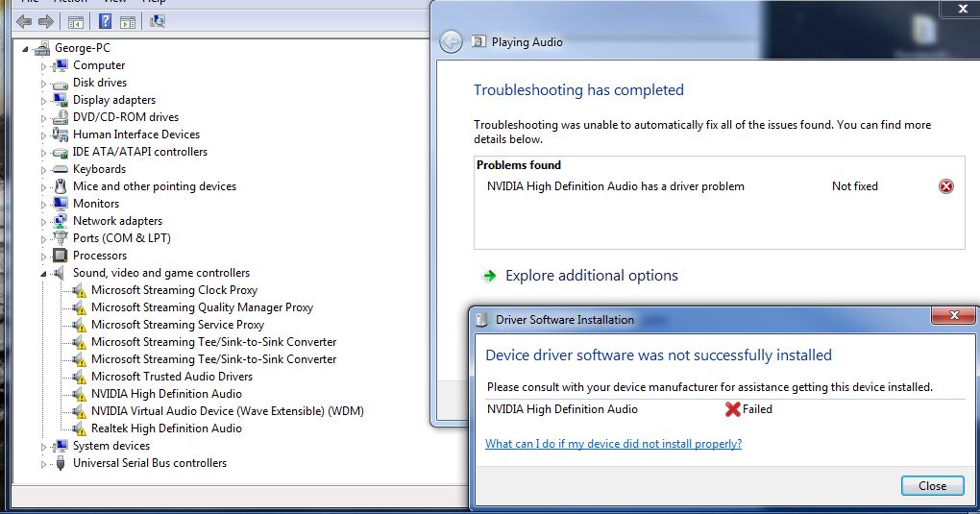This screenshot has height=514, width=980.
Task: Select NVIDIA High Definition Audio in device tree
Action: pos(166,394)
